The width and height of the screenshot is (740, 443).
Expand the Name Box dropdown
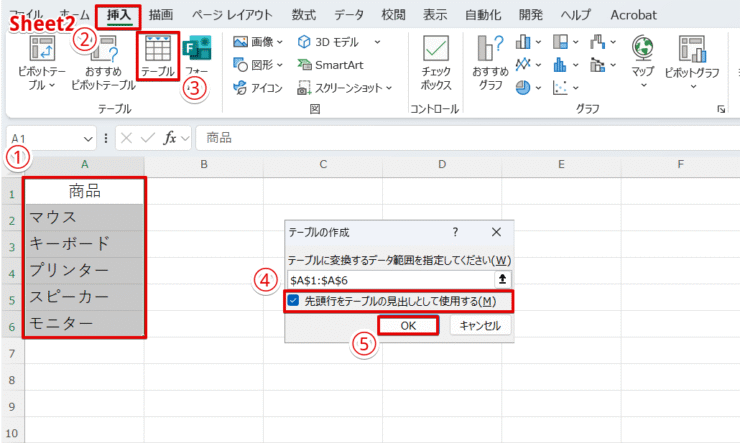click(x=88, y=139)
